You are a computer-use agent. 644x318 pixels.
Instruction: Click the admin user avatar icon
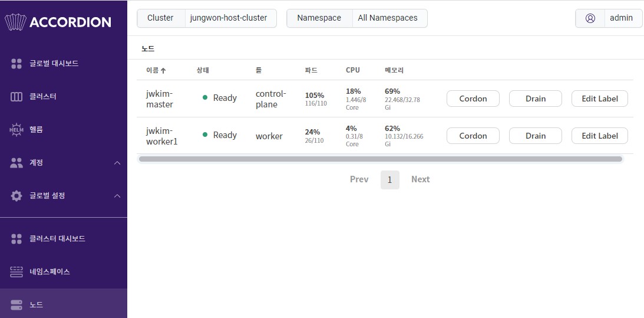(x=590, y=18)
